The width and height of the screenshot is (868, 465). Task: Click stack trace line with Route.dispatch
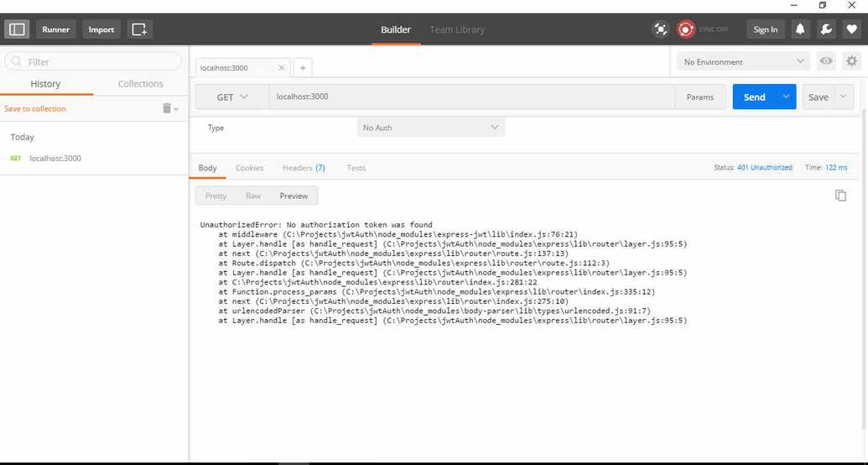coord(413,264)
